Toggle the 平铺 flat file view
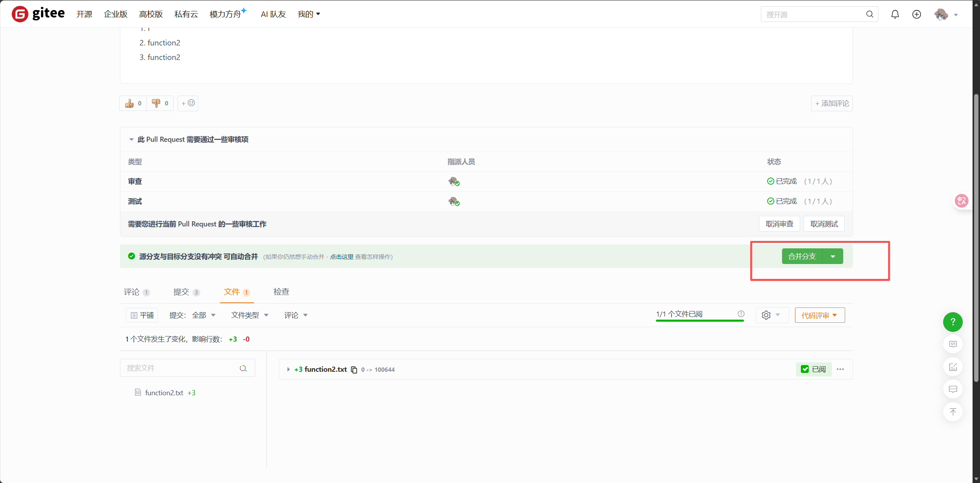 142,315
